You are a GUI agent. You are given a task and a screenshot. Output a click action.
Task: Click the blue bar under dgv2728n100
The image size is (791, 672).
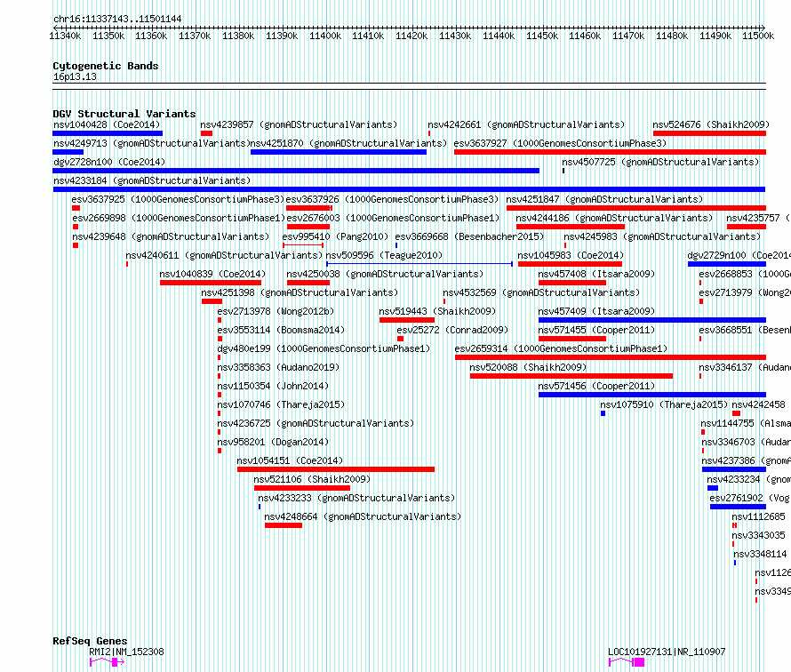(x=296, y=171)
